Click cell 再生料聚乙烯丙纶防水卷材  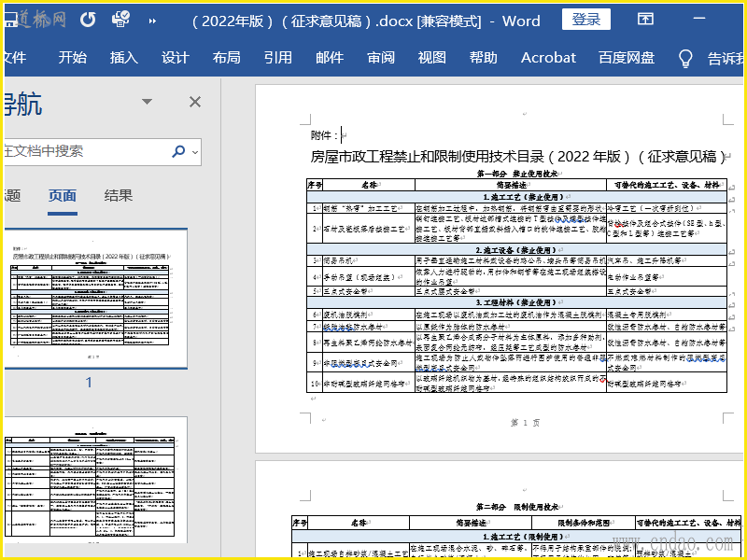[x=367, y=342]
